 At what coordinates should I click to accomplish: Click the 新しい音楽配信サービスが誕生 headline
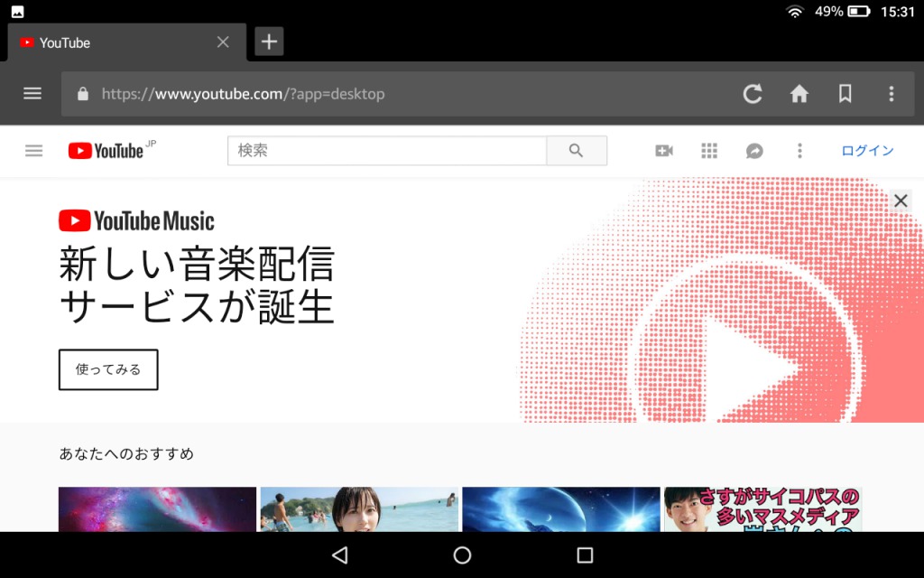(197, 284)
